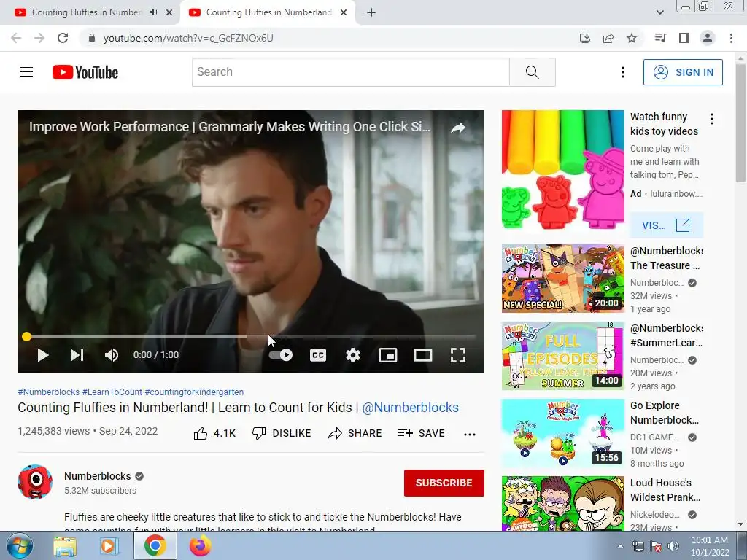Viewport: 747px width, 560px height.
Task: Click the SHARE button below video
Action: coord(355,433)
